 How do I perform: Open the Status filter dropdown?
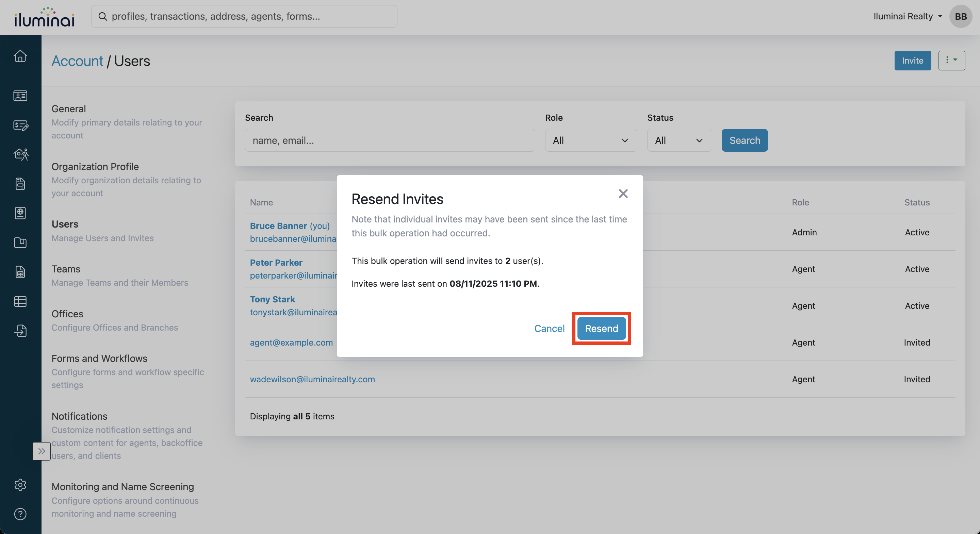point(679,140)
